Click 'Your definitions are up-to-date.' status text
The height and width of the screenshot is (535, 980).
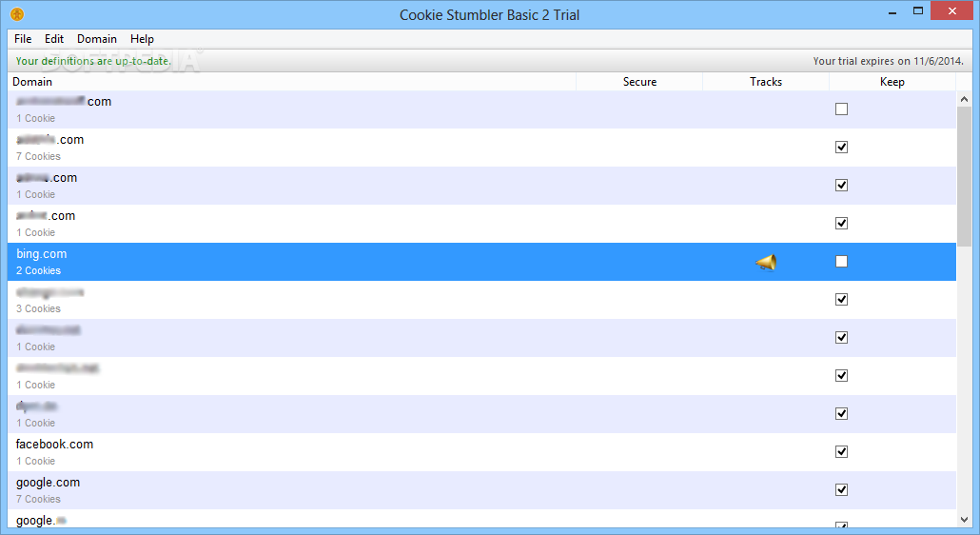(x=93, y=61)
